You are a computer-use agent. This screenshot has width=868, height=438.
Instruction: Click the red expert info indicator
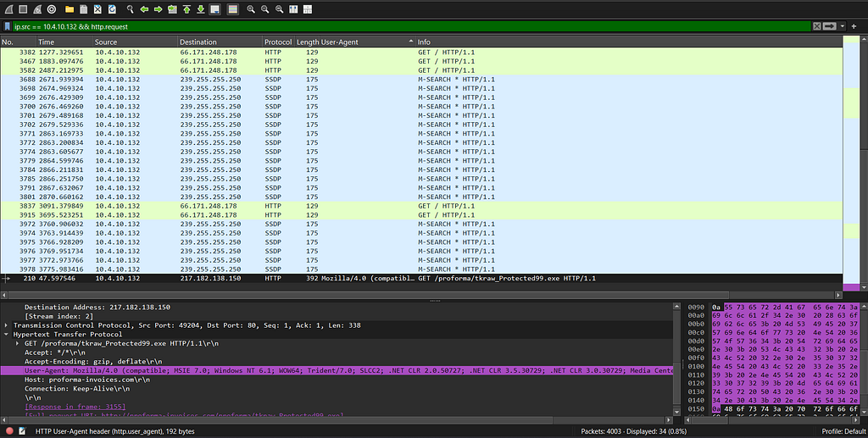coord(9,431)
